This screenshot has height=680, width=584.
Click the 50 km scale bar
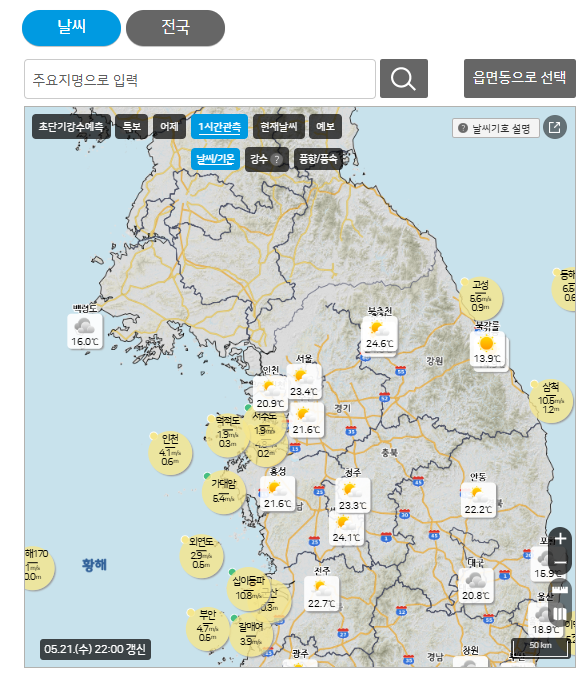pos(540,648)
